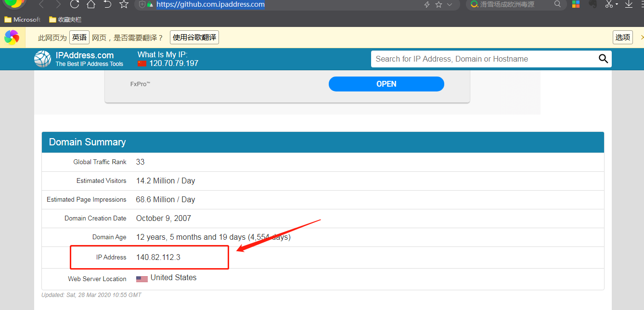Click the Estimated Visitors label
The height and width of the screenshot is (310, 644).
tap(102, 181)
